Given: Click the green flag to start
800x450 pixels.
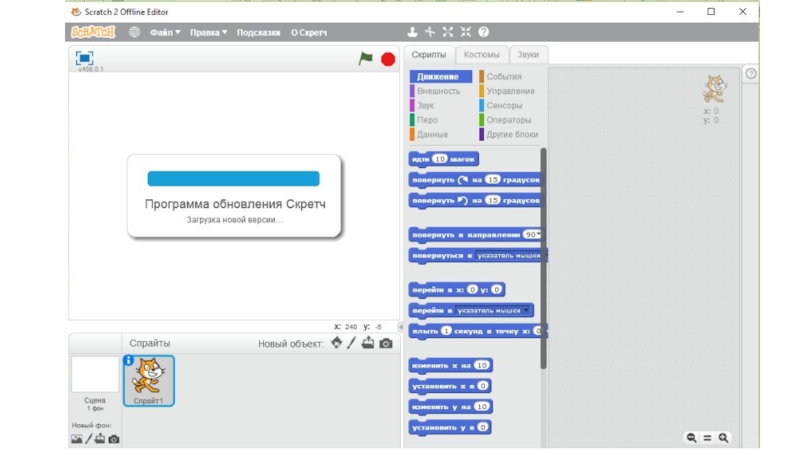Looking at the screenshot, I should click(x=365, y=59).
